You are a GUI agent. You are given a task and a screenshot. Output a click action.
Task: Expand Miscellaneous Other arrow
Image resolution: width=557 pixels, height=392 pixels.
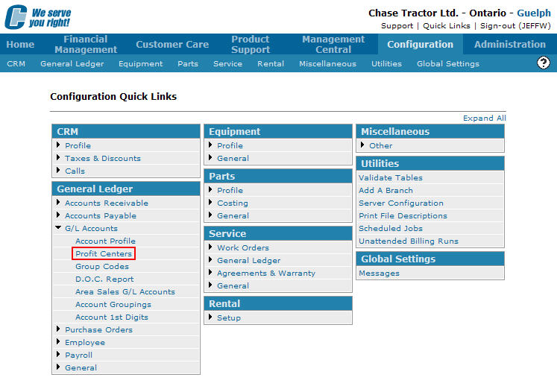pyautogui.click(x=362, y=145)
